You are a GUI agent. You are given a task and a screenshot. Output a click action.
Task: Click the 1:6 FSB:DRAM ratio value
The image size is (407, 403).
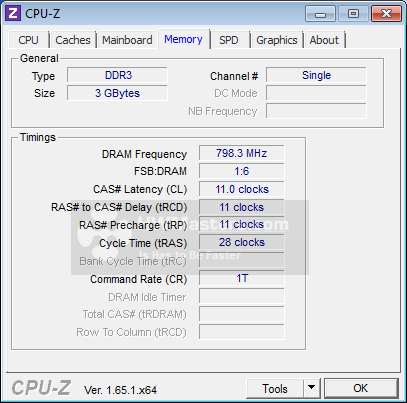(x=242, y=171)
